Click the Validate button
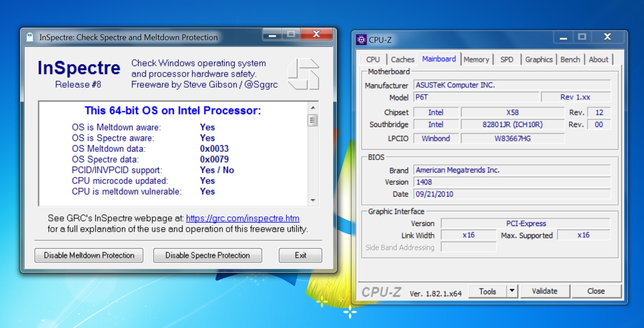The height and width of the screenshot is (328, 644). pyautogui.click(x=545, y=291)
